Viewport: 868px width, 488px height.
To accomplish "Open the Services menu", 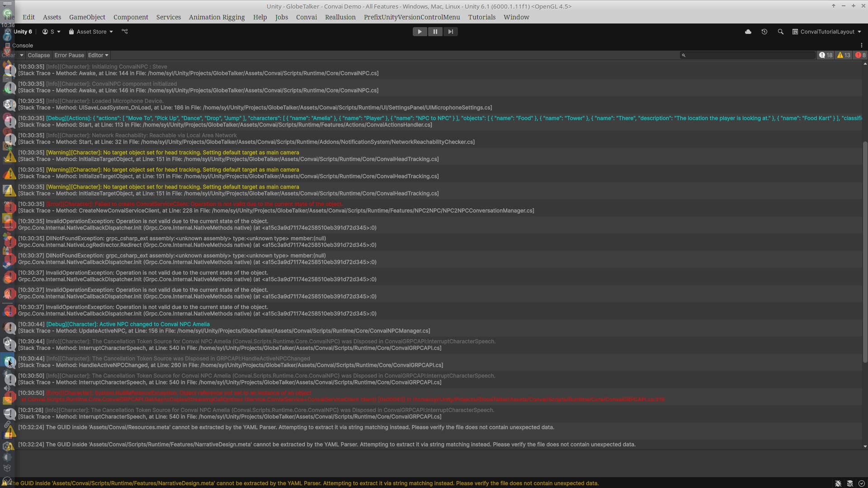I will 169,17.
